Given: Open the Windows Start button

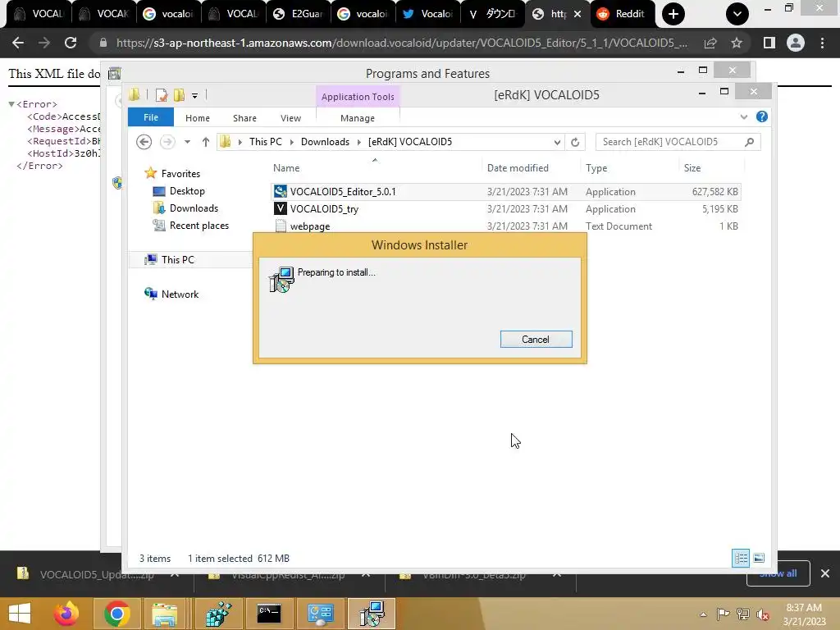Looking at the screenshot, I should (20, 614).
